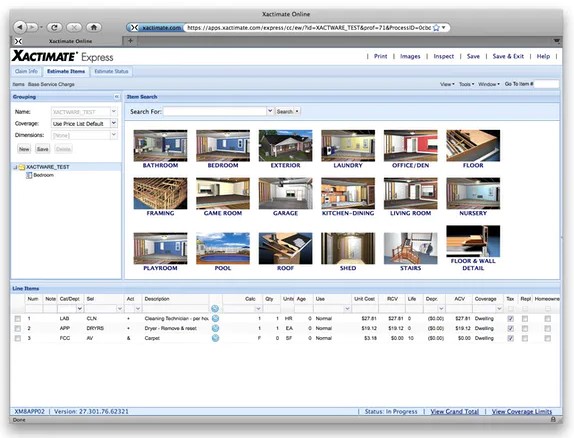Select the Kitchen-Dining room thumbnail
Viewport: 574px width, 438px height.
pyautogui.click(x=348, y=197)
